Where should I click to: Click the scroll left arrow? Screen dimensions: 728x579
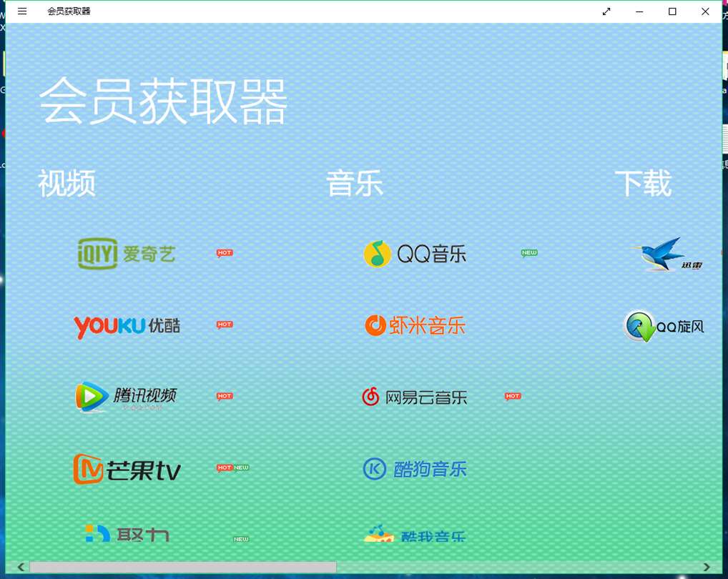pos(21,567)
